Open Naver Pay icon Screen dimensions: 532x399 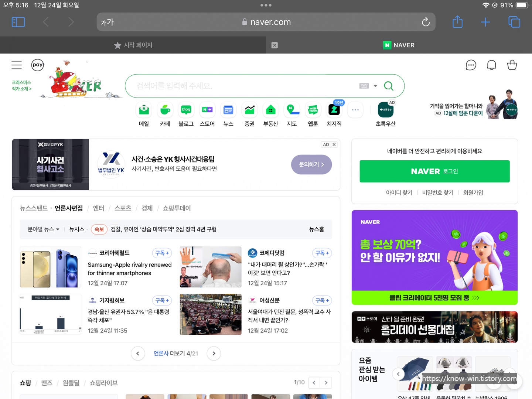click(x=38, y=65)
